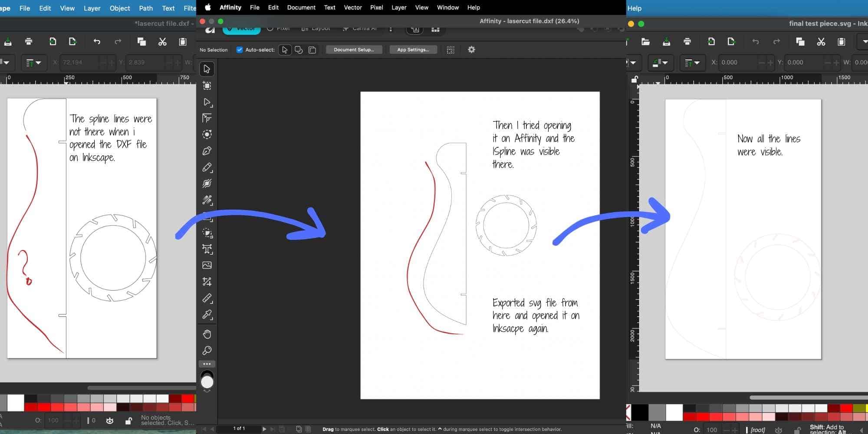868x434 pixels.
Task: Toggle the guide lock at right Inkscape ruler corner
Action: click(635, 79)
